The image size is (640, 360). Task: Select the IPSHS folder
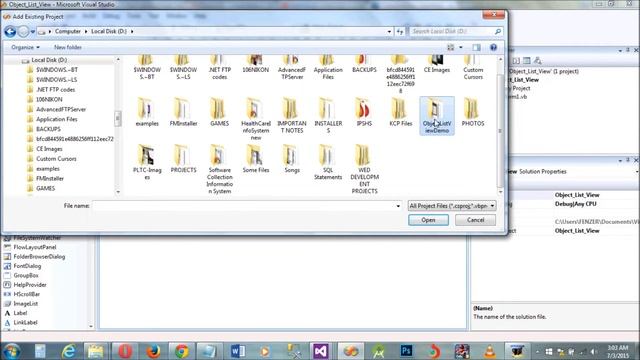[x=364, y=112]
